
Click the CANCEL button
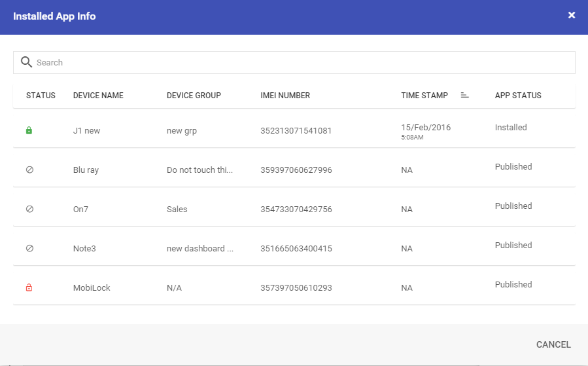pos(553,344)
